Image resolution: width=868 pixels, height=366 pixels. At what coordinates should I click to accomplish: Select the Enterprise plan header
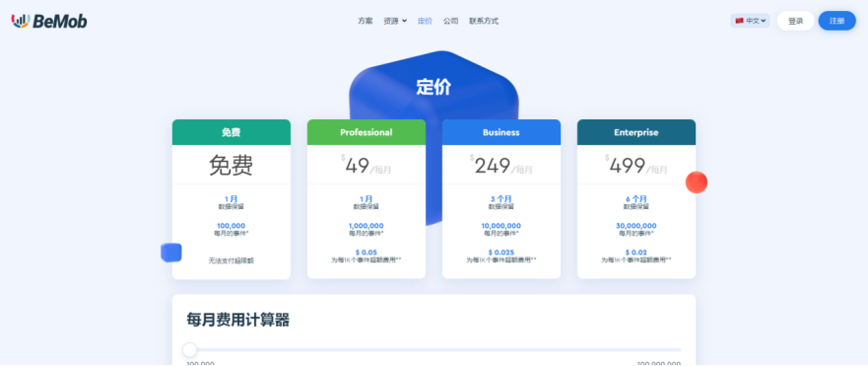pos(636,132)
